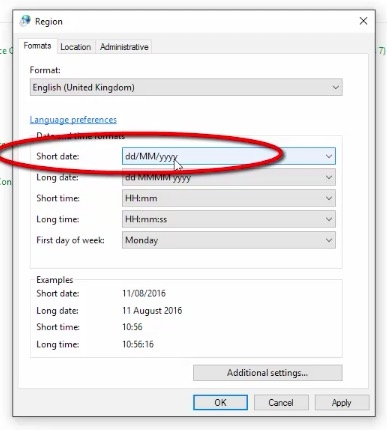The height and width of the screenshot is (430, 387).
Task: Click the dd/MM/yyyy text in Short date field
Action: point(152,156)
